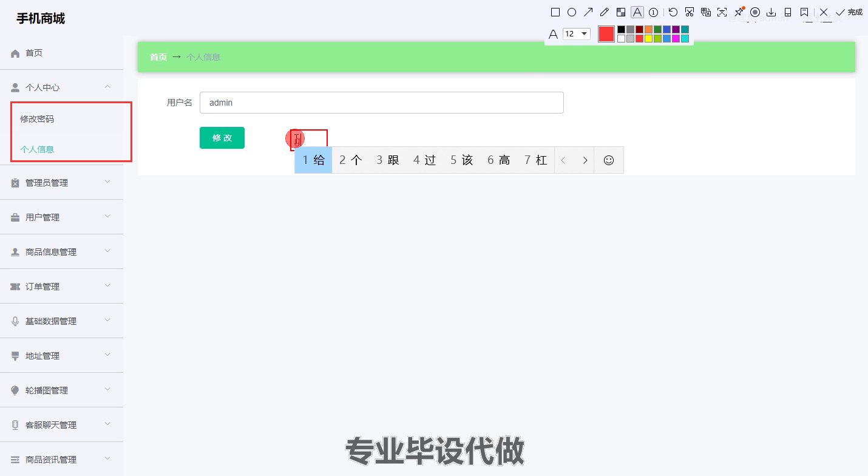This screenshot has width=868, height=476.
Task: Expand the 商品信息管理 chevron
Action: coord(107,251)
